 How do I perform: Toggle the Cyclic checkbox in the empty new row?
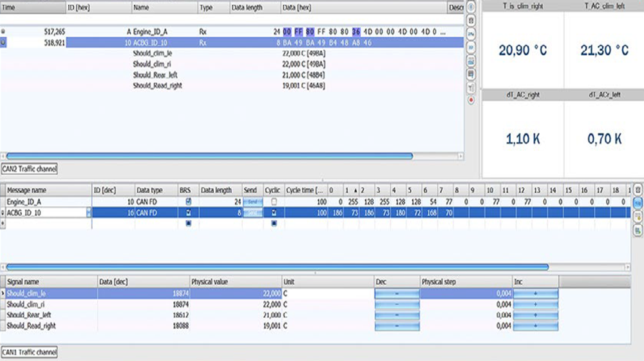tap(274, 223)
